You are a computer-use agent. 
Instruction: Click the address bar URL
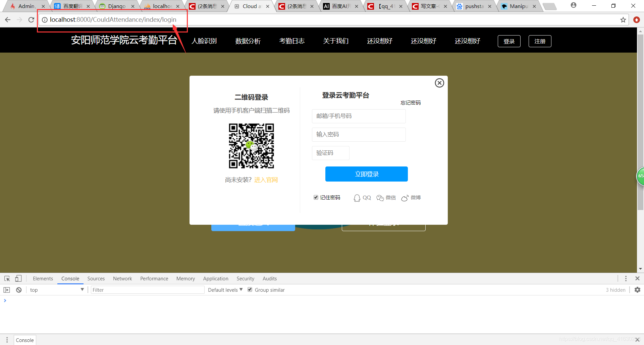tap(113, 20)
